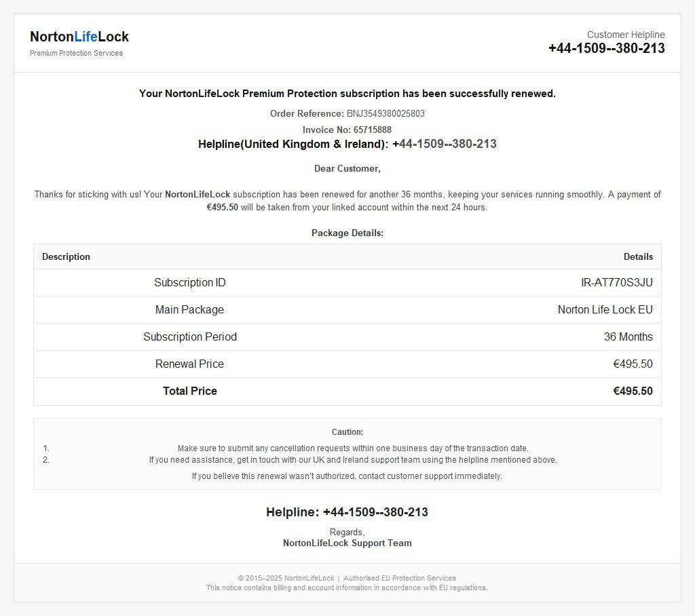Click helpline number above the 'Regards,' sign-off
This screenshot has width=695, height=616.
click(375, 512)
